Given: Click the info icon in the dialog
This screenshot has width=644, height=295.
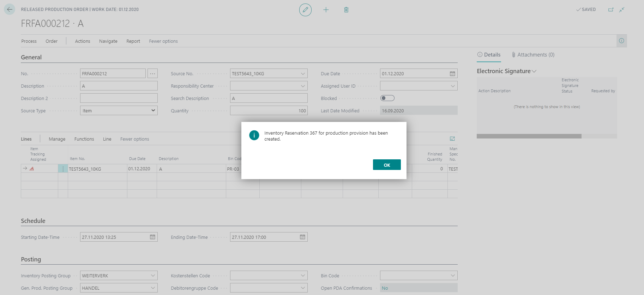Looking at the screenshot, I should [x=254, y=135].
